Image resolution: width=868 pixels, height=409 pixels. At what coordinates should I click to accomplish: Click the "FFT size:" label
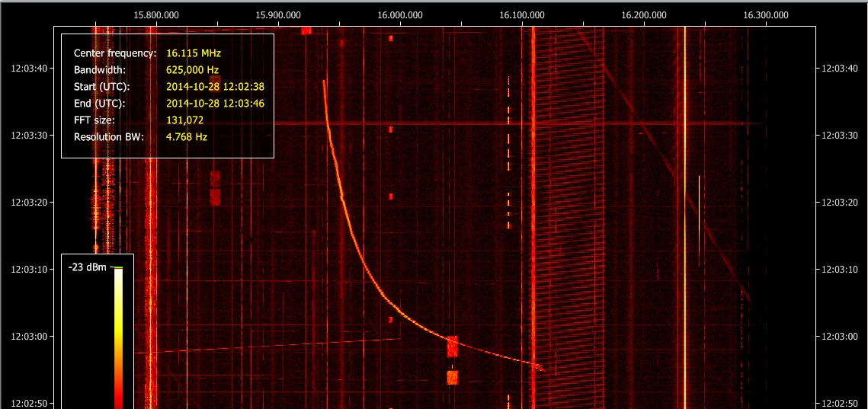tap(94, 120)
